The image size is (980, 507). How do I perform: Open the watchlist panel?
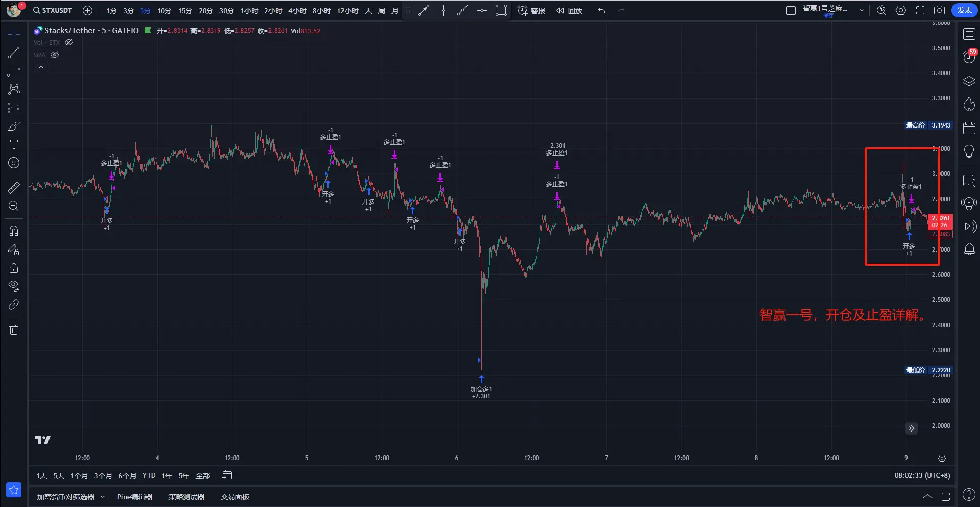click(x=969, y=34)
